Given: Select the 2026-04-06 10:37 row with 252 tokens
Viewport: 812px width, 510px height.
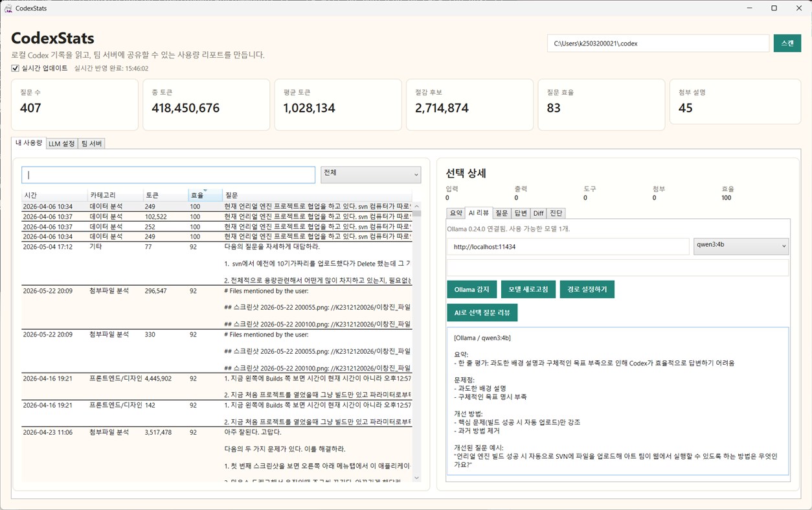Looking at the screenshot, I should 216,227.
